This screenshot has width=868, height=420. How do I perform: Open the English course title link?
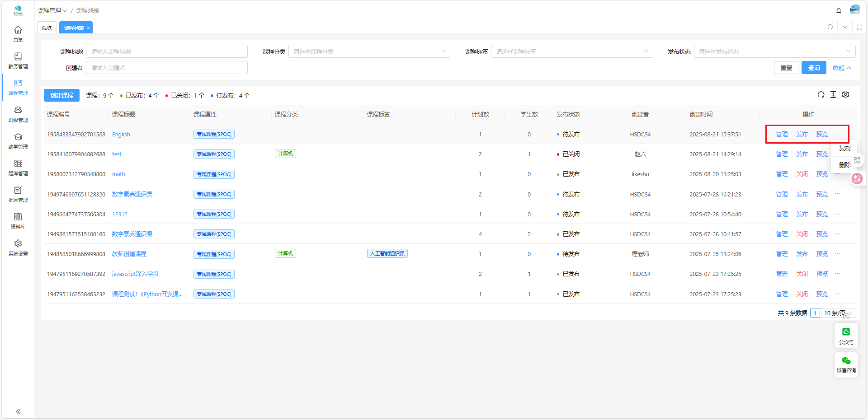(x=121, y=135)
